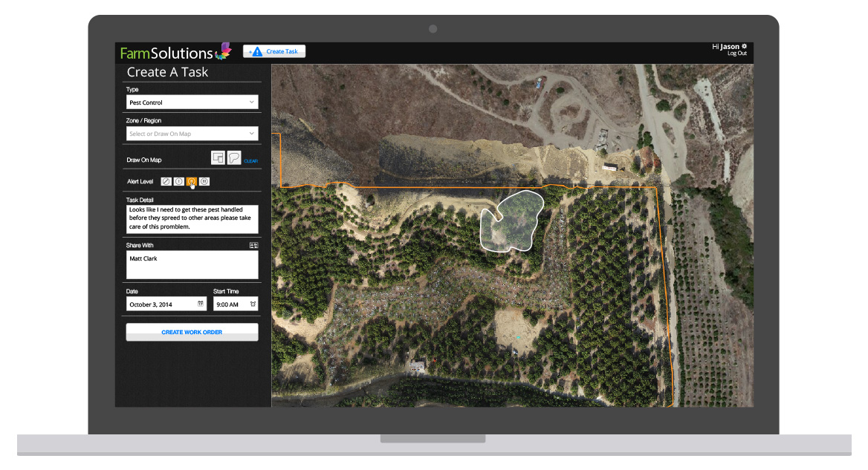This screenshot has width=868, height=470.
Task: Select the rectangle draw-on-map tool
Action: click(x=218, y=157)
